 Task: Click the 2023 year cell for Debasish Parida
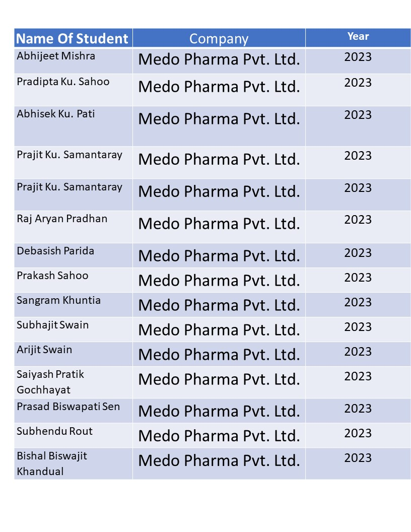[x=358, y=255]
